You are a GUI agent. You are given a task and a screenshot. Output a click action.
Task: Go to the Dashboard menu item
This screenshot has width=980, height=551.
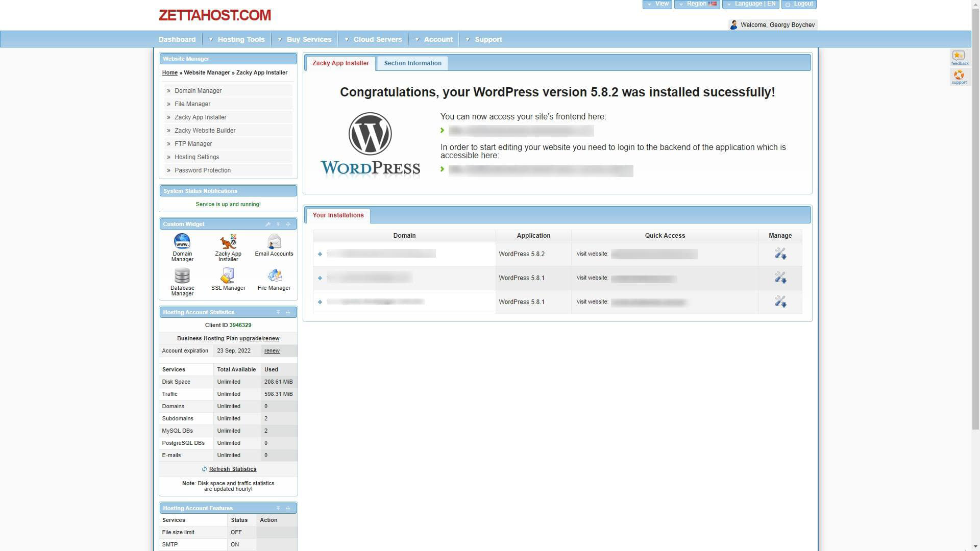pos(177,39)
